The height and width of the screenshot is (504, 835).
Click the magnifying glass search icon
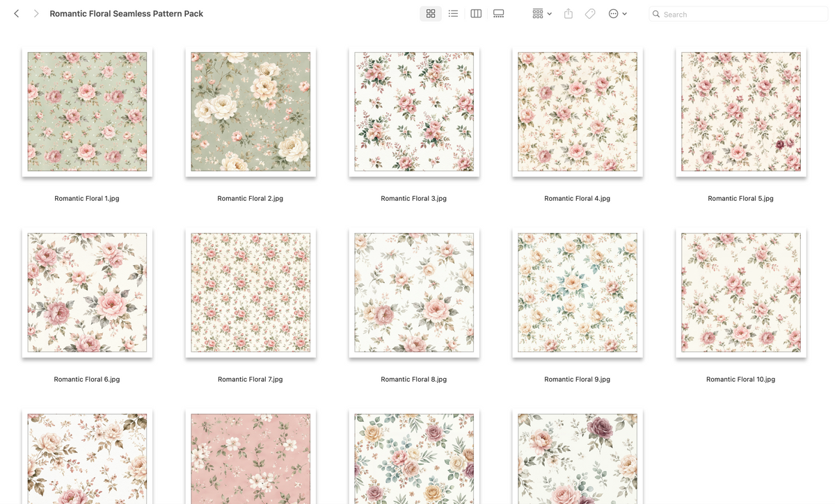[x=656, y=14]
